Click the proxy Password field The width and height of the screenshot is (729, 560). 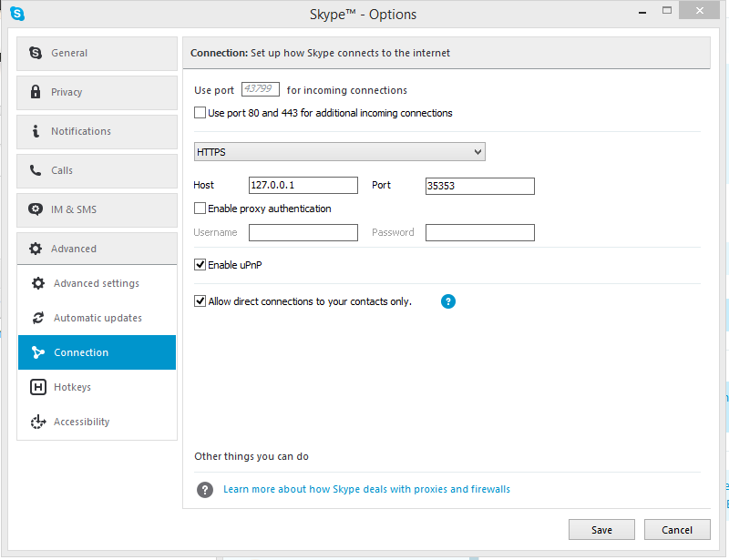click(x=480, y=232)
